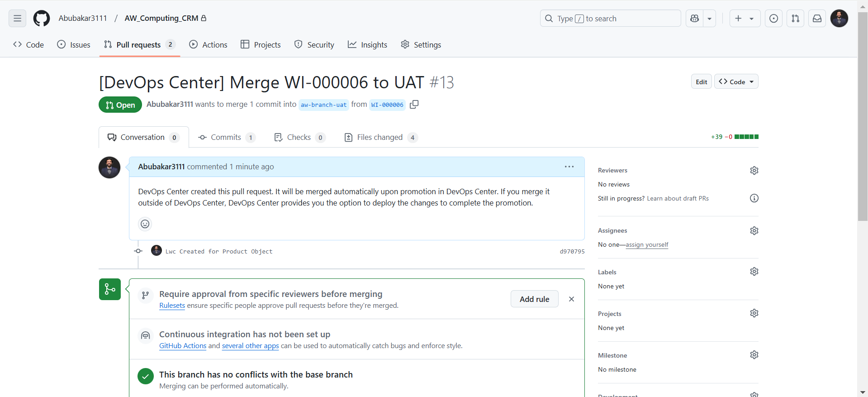Click the green Open status badge

pyautogui.click(x=120, y=105)
